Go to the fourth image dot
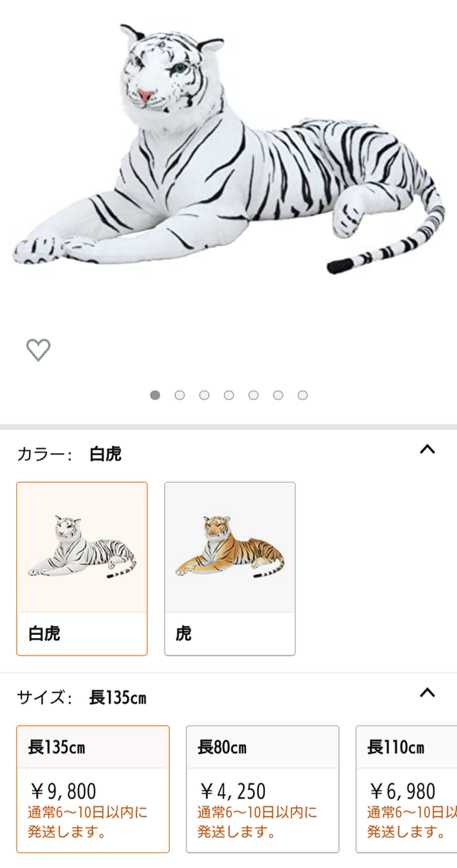This screenshot has width=457, height=868. 228,395
